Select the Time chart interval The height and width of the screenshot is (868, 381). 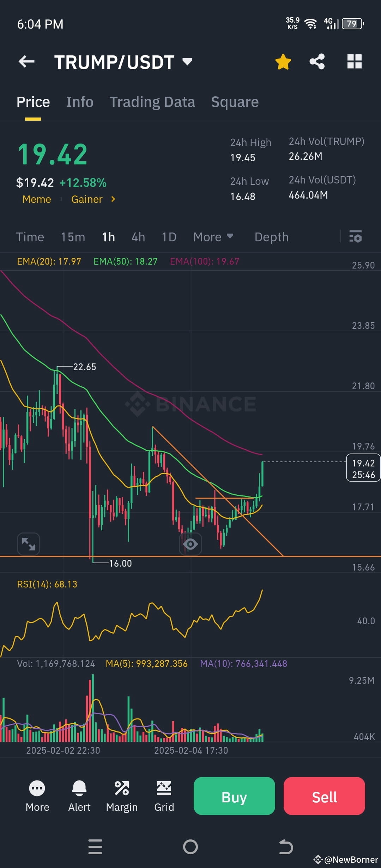click(30, 237)
